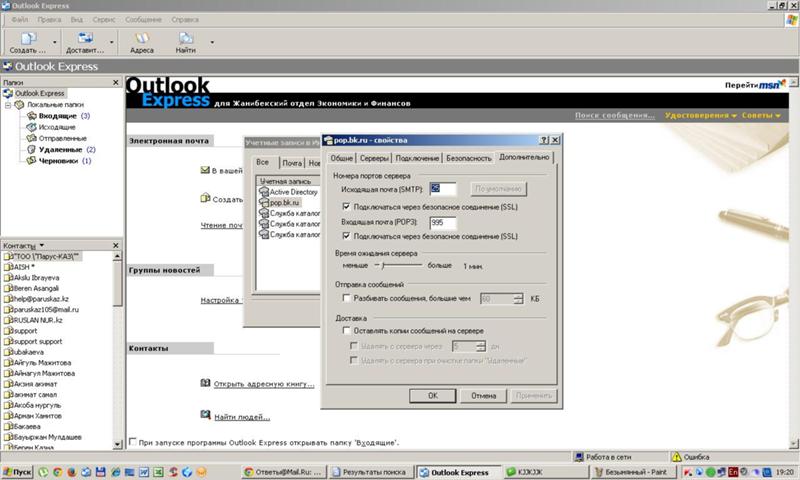Switch to the Безопасность tab
Image resolution: width=800 pixels, height=480 pixels.
[x=468, y=158]
